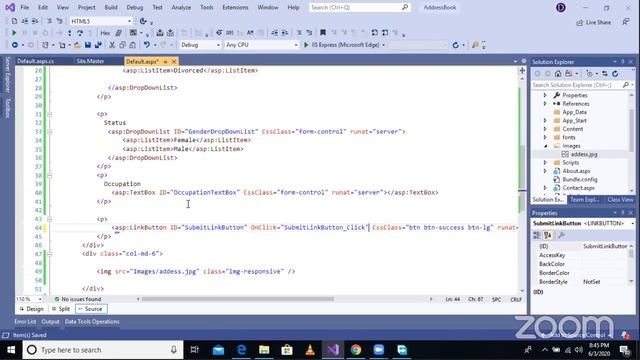Screen dimensions: 640x360
Task: Click the search magnifier in Solution Explorer
Action: 626,85
